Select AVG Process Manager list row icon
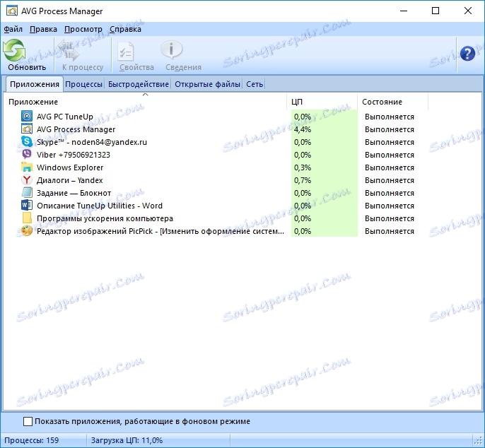The height and width of the screenshot is (448, 485). (x=27, y=129)
